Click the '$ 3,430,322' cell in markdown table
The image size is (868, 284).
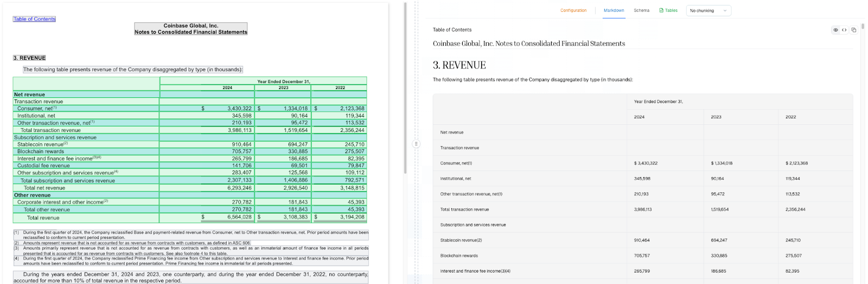click(x=646, y=163)
